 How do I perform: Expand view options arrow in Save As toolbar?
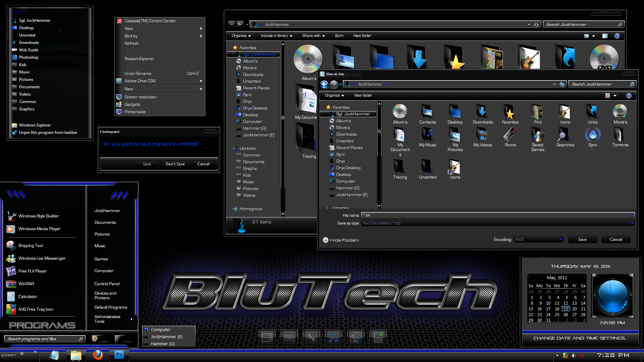tap(615, 96)
